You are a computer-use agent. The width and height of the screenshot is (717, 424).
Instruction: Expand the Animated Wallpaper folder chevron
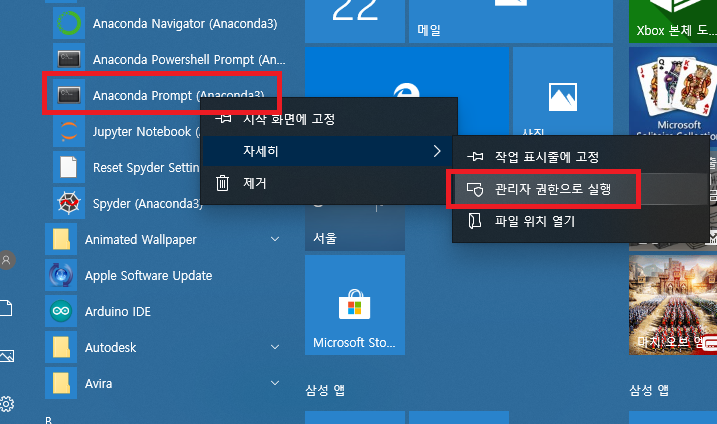(x=275, y=239)
